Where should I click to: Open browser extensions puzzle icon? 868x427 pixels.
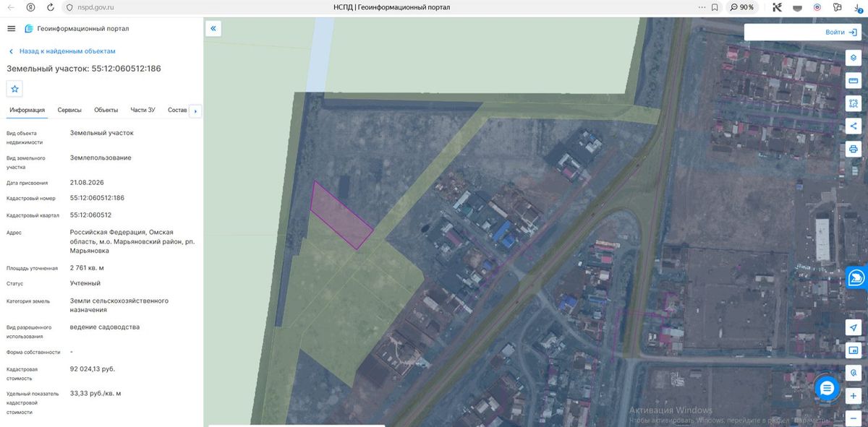838,7
